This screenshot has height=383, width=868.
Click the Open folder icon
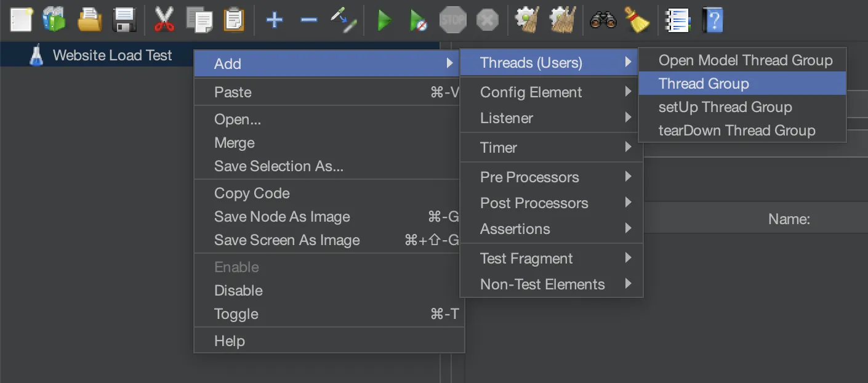[90, 20]
